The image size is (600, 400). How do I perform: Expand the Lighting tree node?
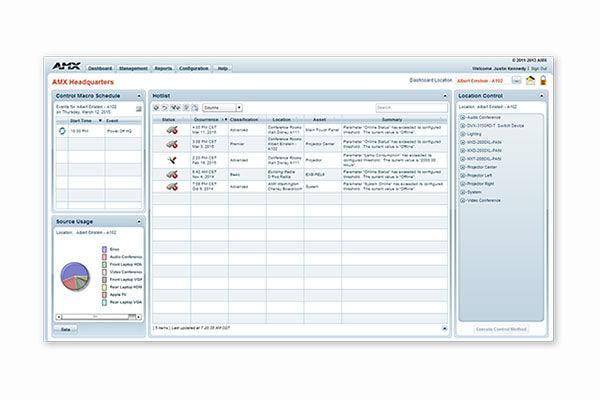pyautogui.click(x=463, y=134)
